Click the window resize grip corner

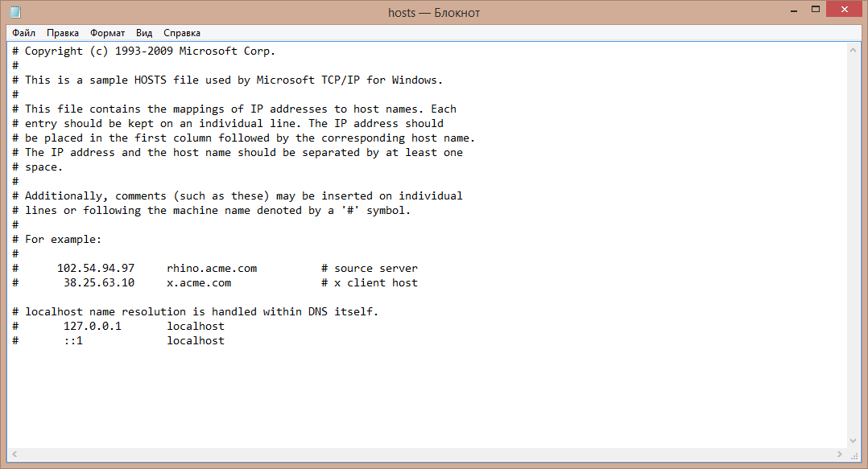[x=854, y=455]
